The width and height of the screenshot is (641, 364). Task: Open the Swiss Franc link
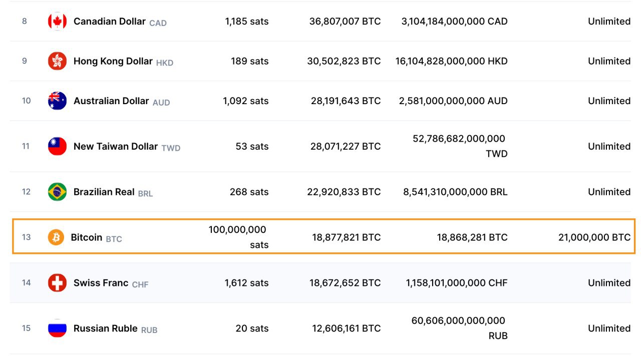(x=101, y=283)
